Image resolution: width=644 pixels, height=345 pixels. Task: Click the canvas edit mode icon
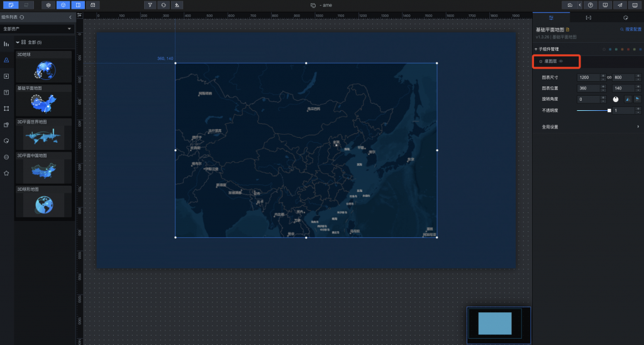(11, 5)
